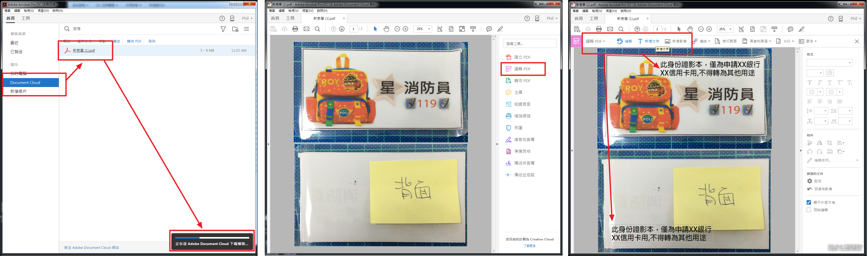Open the 檢視(V) menu in the middle window
Image resolution: width=868 pixels, height=256 pixels.
(293, 11)
